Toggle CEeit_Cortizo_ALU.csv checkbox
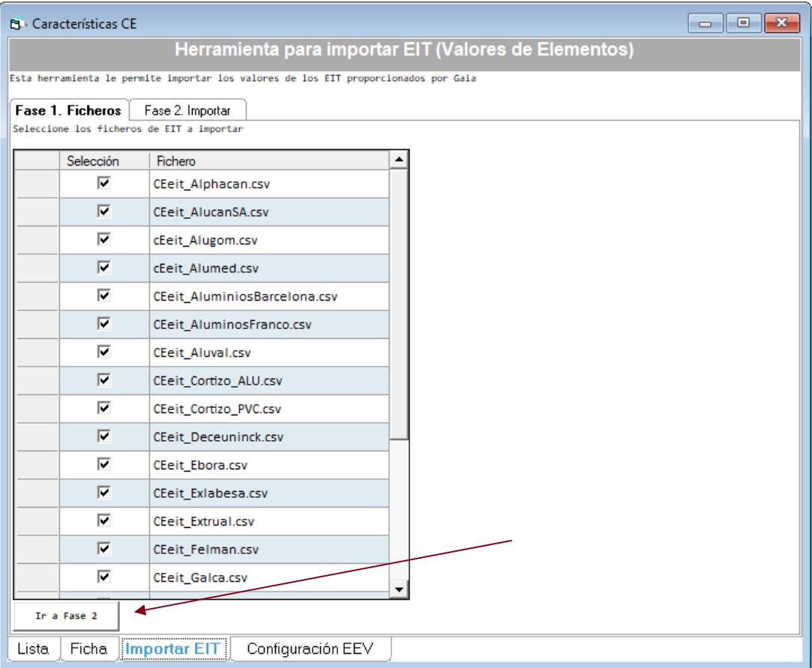Image resolution: width=812 pixels, height=668 pixels. click(104, 379)
